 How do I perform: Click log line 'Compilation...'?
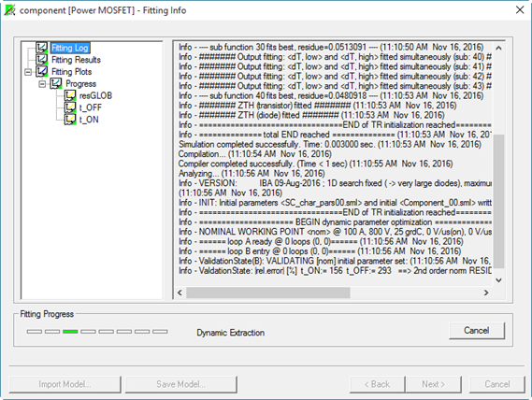pyautogui.click(x=255, y=154)
